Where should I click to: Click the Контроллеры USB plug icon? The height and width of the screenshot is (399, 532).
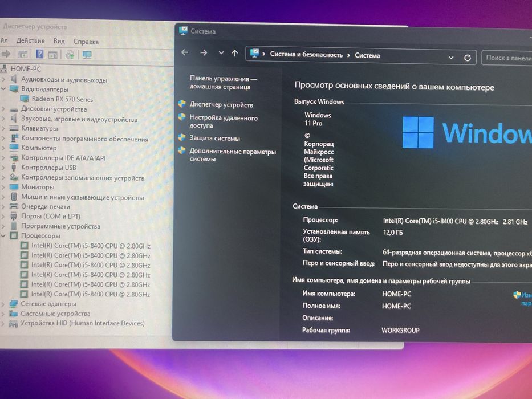(14, 167)
